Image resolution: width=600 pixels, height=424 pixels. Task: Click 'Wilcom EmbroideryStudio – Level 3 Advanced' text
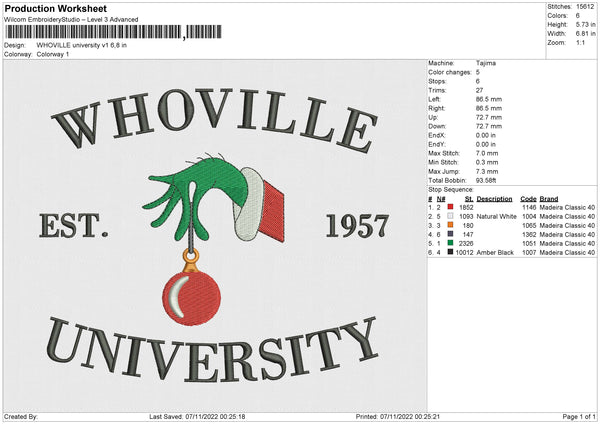(71, 20)
